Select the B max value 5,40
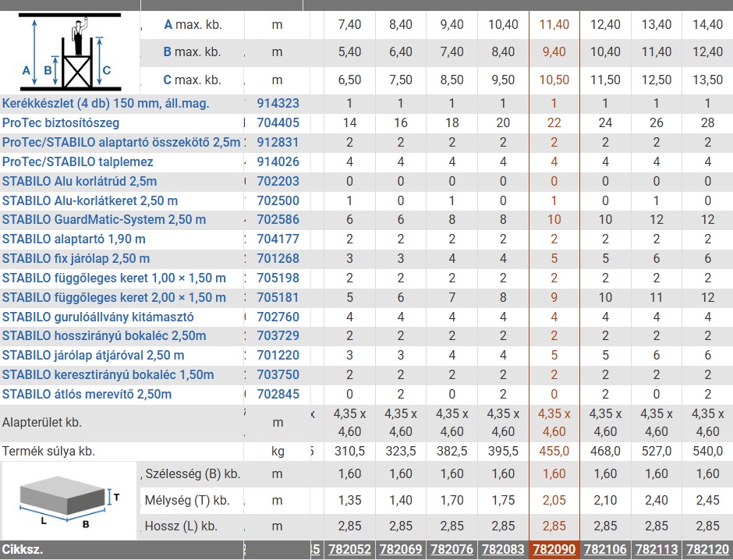 coord(349,52)
